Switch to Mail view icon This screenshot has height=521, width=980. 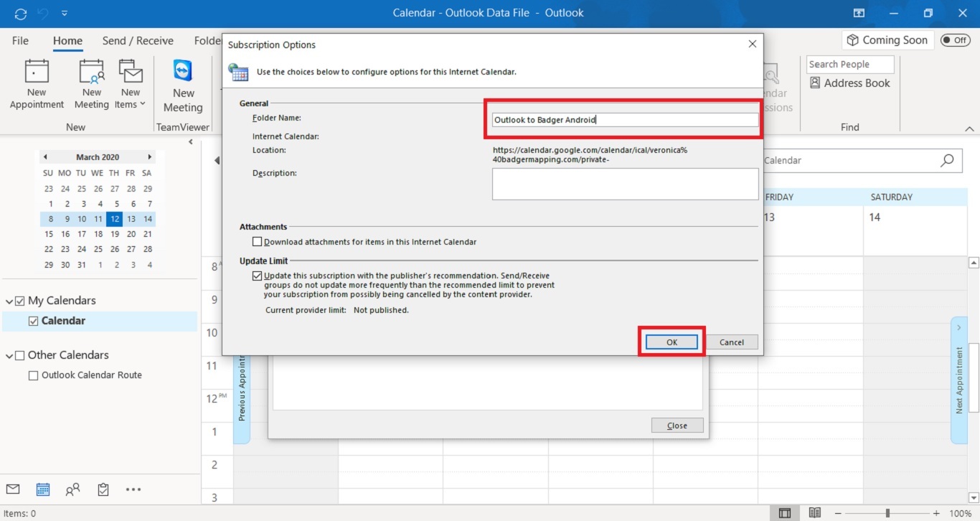pos(13,489)
